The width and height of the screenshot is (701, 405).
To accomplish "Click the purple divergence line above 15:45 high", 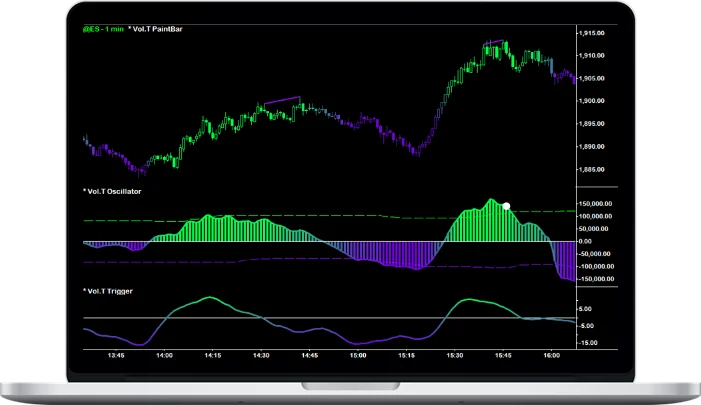I will [494, 42].
